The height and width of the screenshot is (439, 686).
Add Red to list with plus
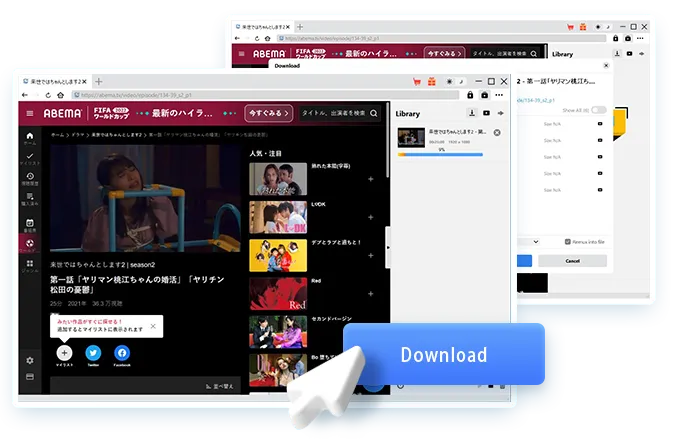click(371, 294)
